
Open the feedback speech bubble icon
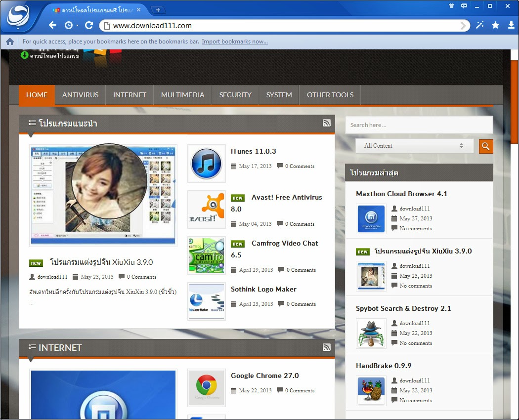pos(464,5)
